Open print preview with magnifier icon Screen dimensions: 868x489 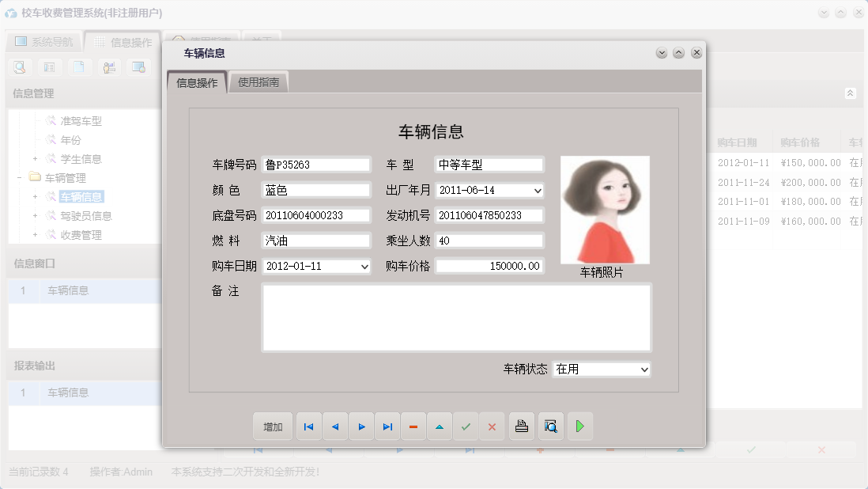tap(550, 426)
